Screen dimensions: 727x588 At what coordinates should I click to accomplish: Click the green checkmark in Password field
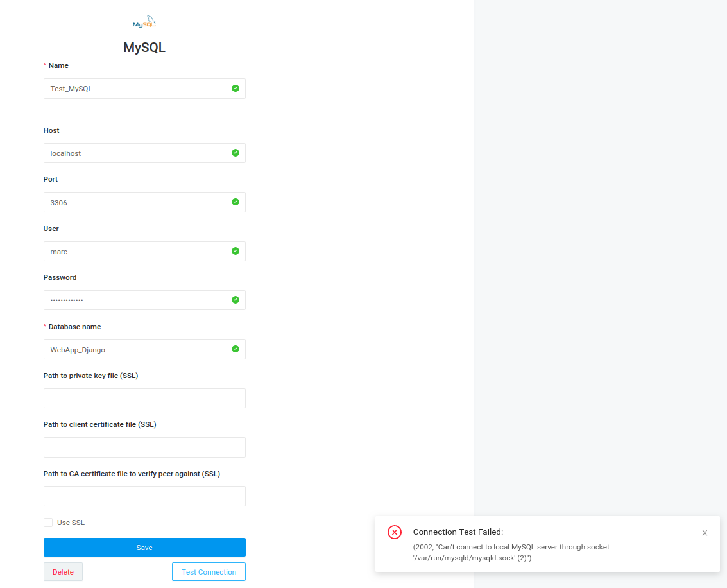tap(235, 300)
